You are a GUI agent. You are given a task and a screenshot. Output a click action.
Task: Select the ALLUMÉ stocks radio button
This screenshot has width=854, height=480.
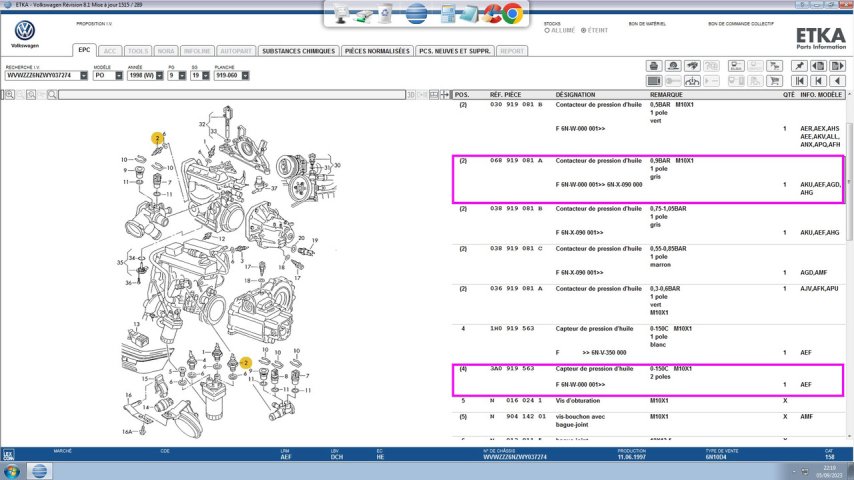coord(547,31)
